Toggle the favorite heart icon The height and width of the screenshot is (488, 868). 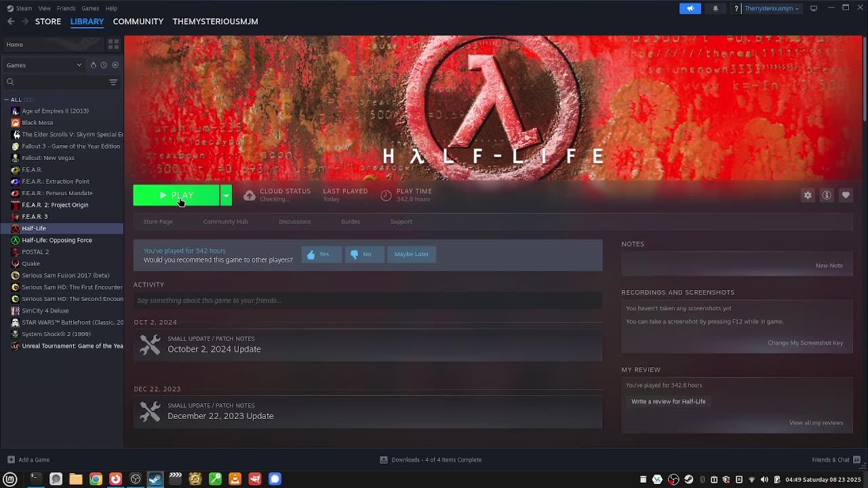[x=846, y=195]
